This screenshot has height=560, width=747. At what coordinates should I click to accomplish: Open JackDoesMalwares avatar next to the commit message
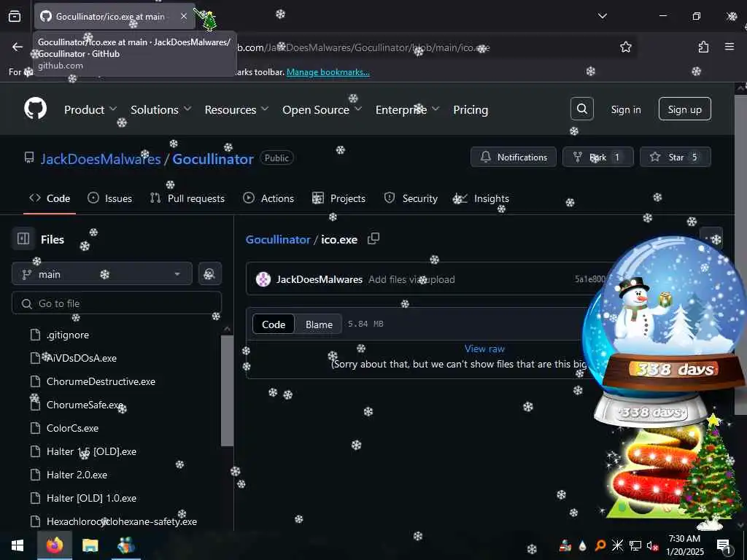pos(263,279)
